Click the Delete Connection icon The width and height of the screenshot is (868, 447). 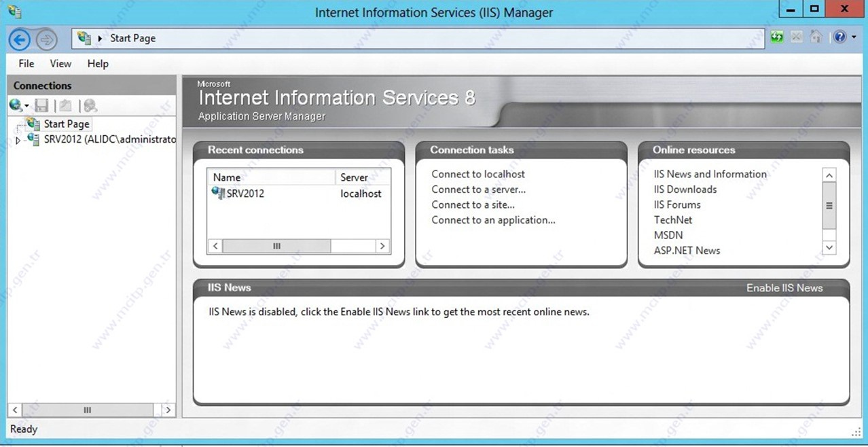(x=90, y=105)
